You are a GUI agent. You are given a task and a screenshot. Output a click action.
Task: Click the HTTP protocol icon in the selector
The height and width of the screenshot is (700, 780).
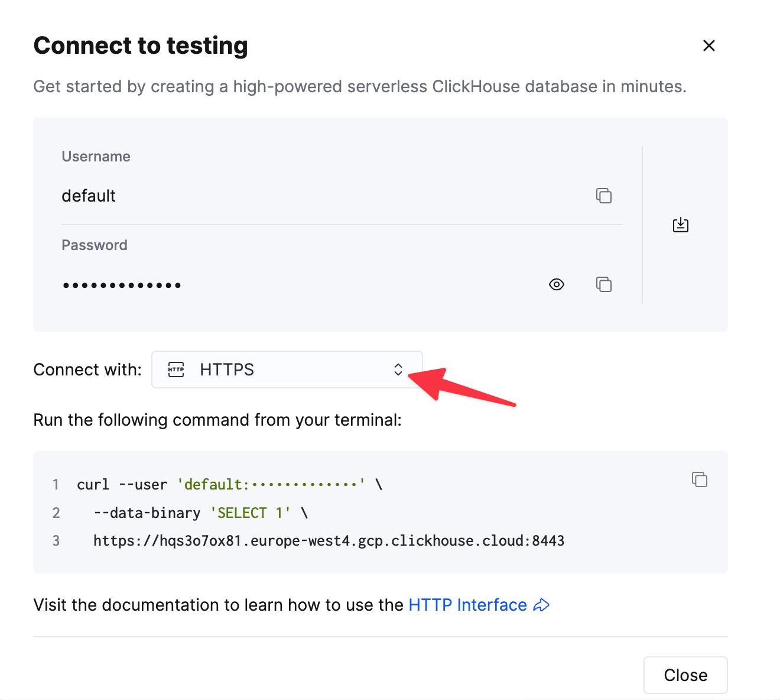click(x=175, y=369)
